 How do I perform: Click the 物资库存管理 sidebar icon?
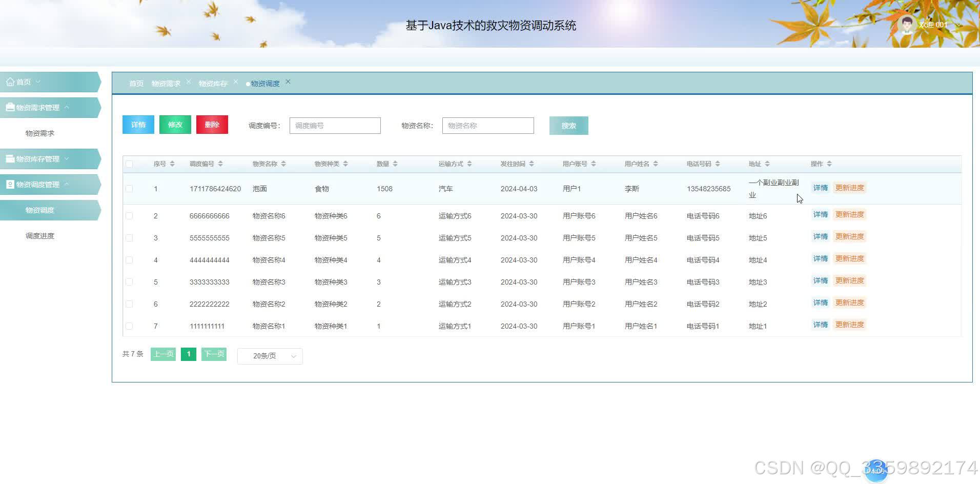[x=10, y=159]
